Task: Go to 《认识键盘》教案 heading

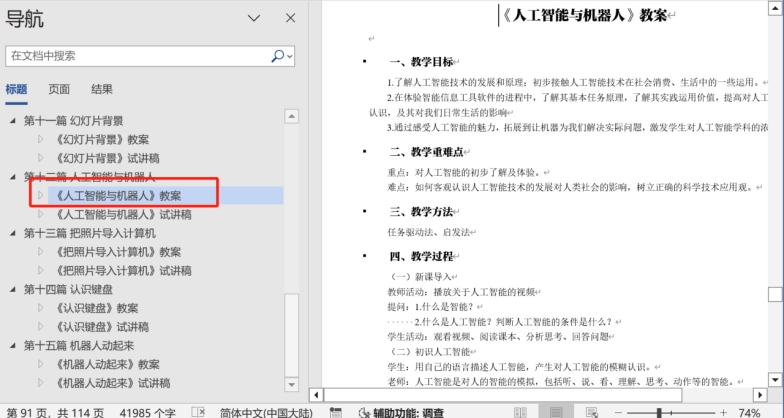Action: (x=100, y=308)
